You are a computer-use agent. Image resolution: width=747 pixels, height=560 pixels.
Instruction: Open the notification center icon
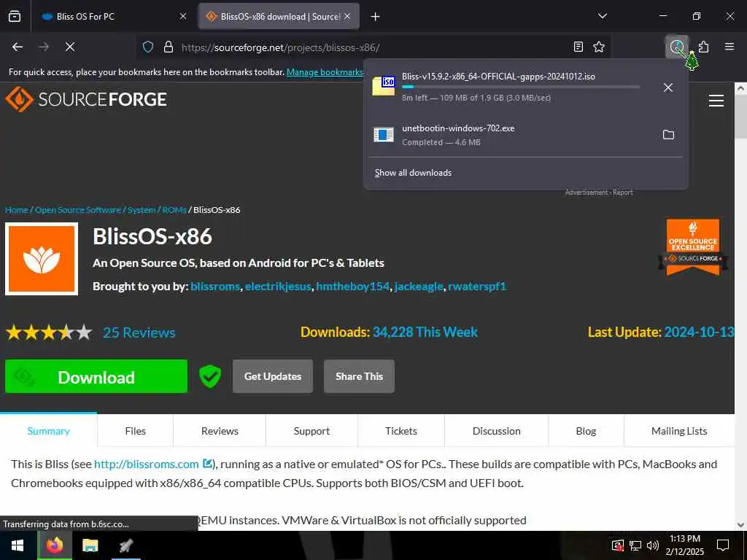point(723,545)
